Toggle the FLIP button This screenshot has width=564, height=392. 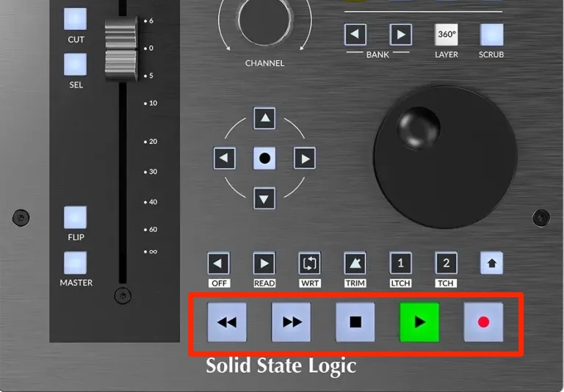pos(75,217)
